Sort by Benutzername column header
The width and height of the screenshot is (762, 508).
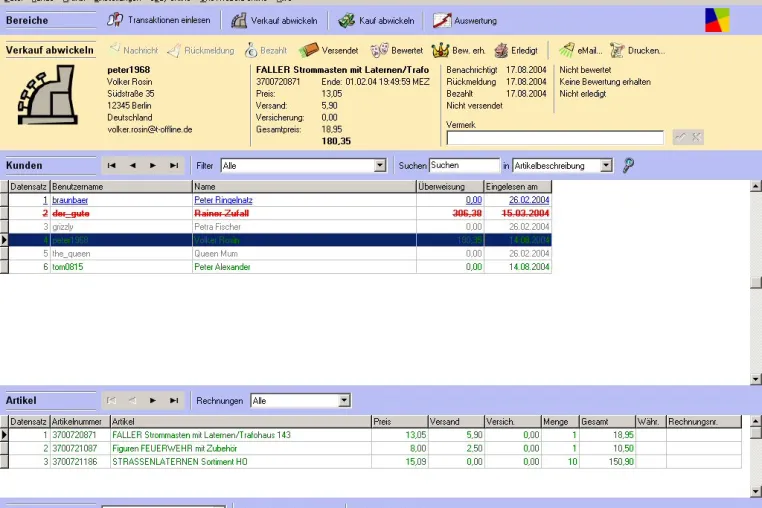(x=121, y=187)
